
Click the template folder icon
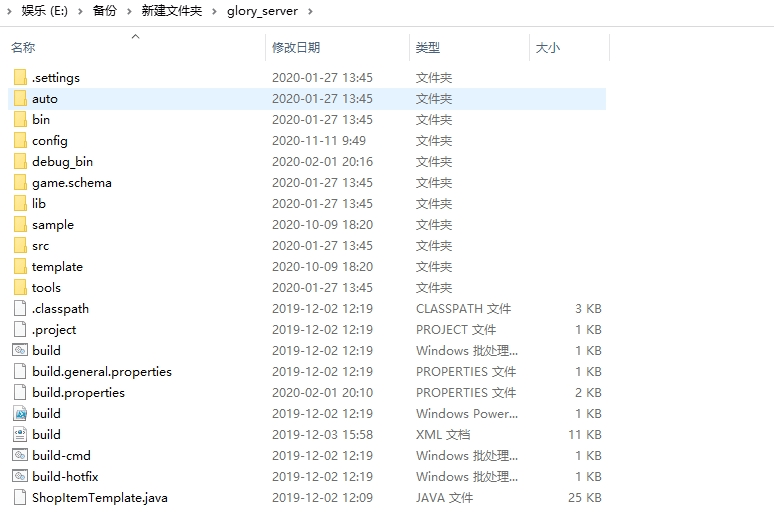(x=20, y=267)
